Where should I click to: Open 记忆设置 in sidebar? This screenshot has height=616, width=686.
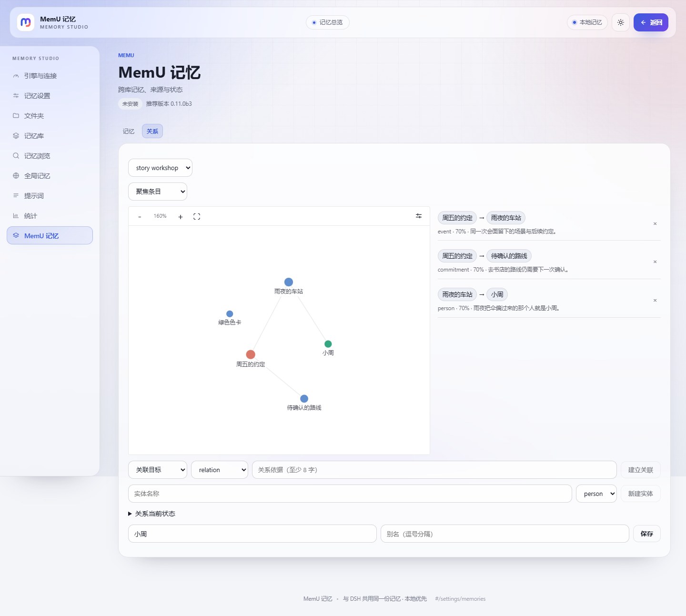(x=50, y=96)
